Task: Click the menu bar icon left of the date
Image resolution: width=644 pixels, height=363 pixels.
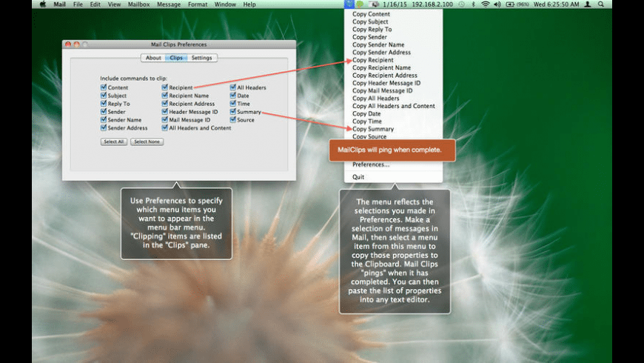Action: pos(374,4)
